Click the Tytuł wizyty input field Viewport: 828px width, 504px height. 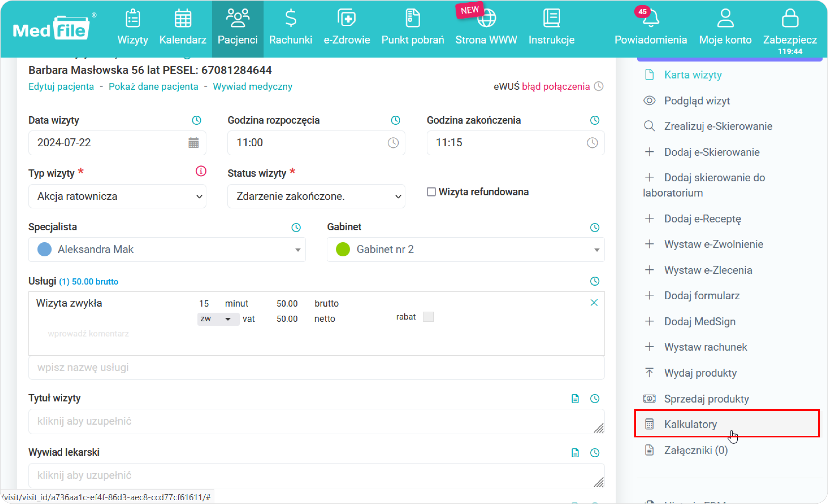pos(316,421)
